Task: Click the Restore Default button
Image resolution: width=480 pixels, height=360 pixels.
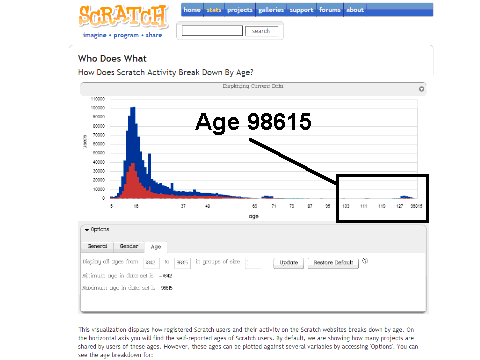Action: [x=333, y=263]
